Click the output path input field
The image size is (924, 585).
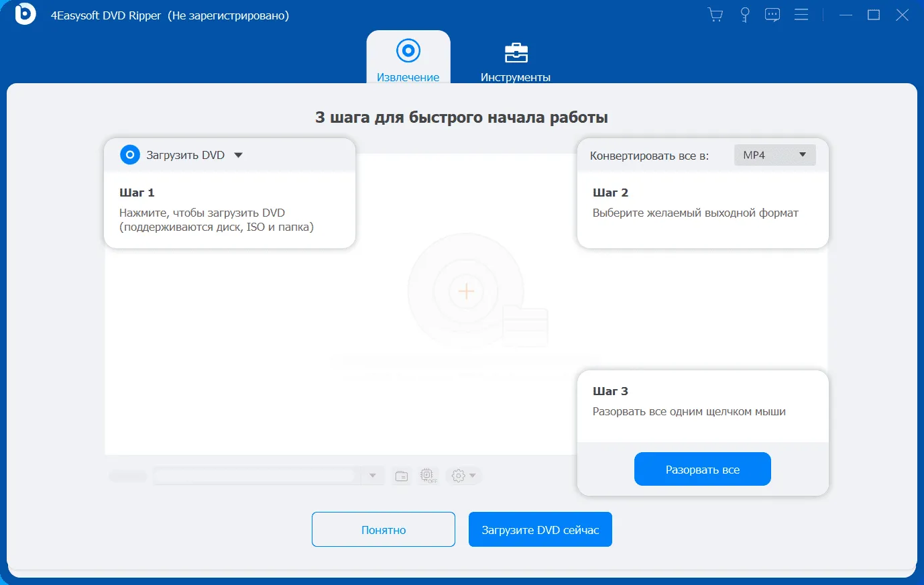click(x=255, y=476)
